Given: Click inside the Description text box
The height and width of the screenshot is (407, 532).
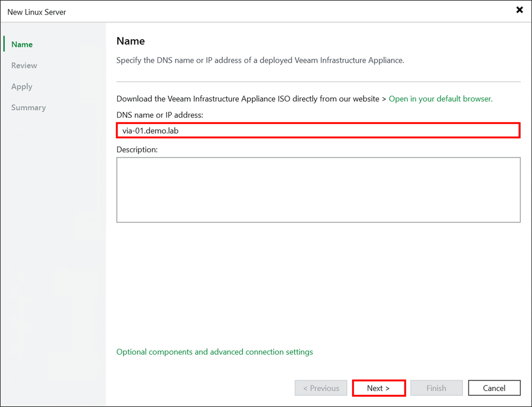Looking at the screenshot, I should [x=318, y=189].
